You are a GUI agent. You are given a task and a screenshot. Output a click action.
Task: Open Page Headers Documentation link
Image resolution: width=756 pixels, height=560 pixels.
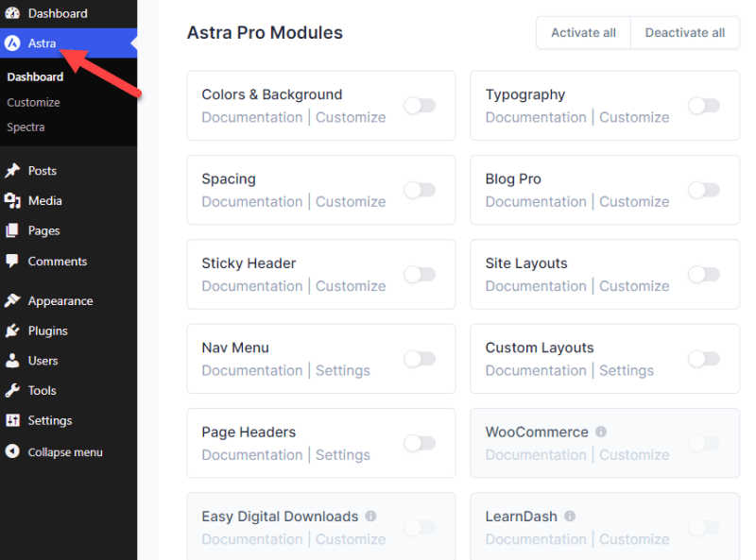coord(252,455)
